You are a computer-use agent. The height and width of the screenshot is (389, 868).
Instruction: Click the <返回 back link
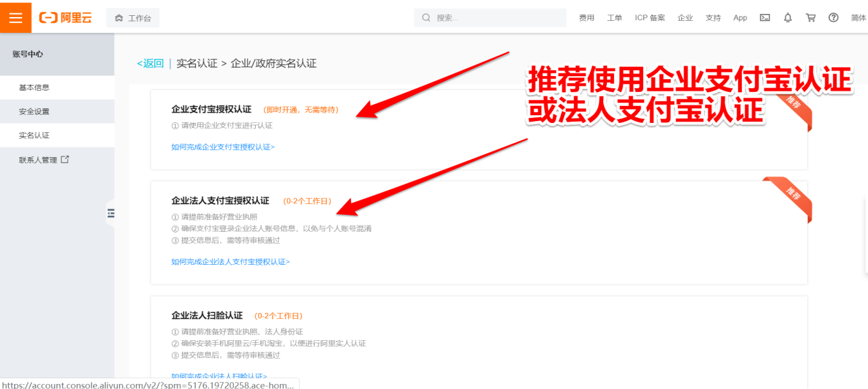coord(150,63)
